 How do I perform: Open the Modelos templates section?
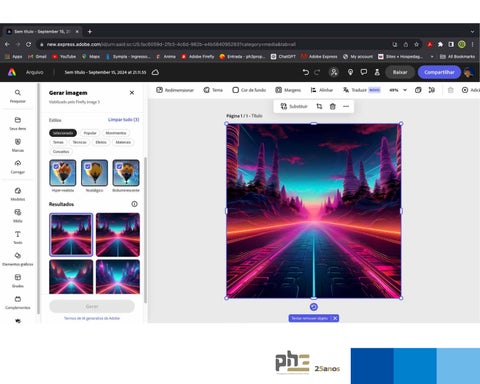pyautogui.click(x=18, y=194)
